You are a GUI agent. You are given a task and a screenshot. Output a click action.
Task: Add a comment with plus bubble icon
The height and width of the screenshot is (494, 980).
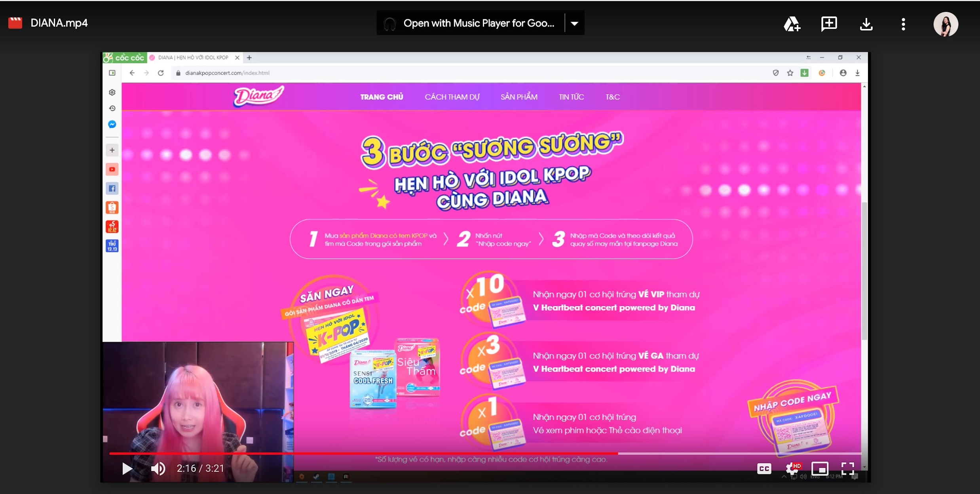[x=829, y=24]
